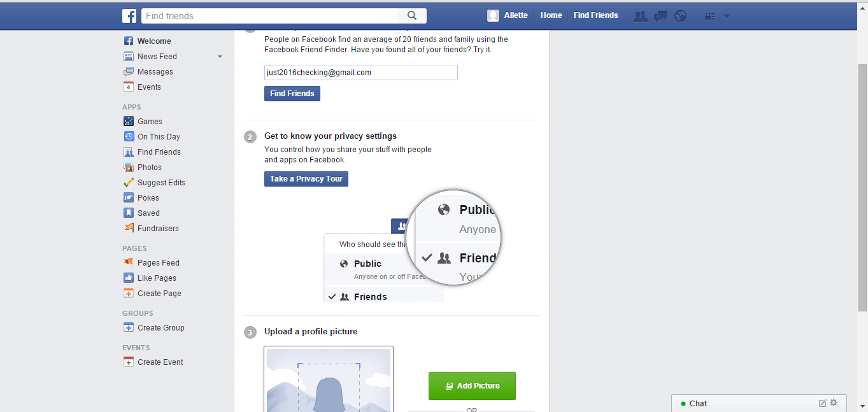Open the account menu dropdown arrow

tap(727, 16)
